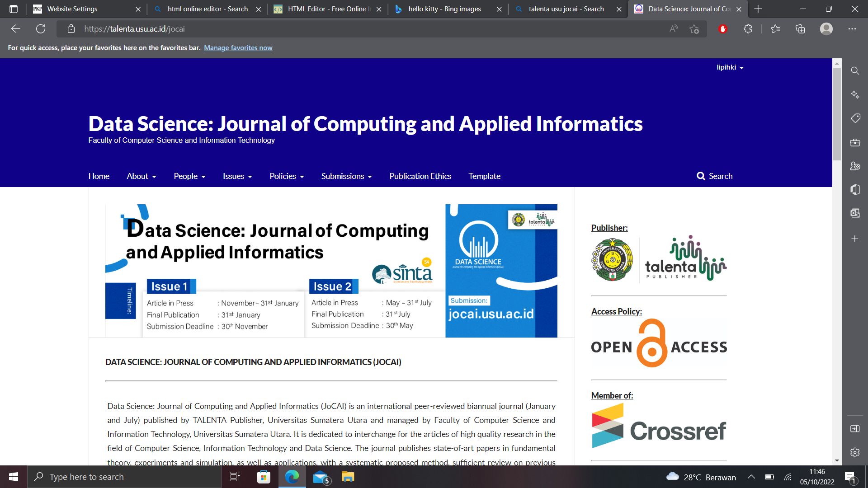The width and height of the screenshot is (868, 488).
Task: Open File Explorer from the taskbar
Action: [x=348, y=477]
